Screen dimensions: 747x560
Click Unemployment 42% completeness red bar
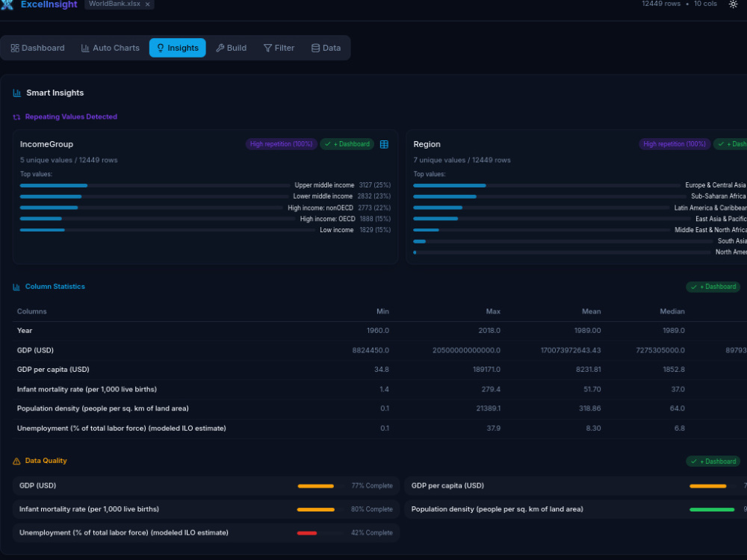(307, 533)
